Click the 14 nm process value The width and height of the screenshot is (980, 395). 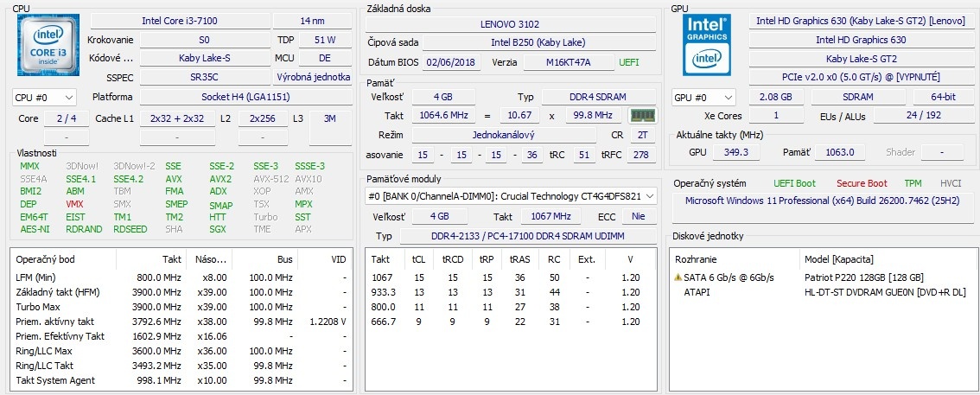(x=313, y=21)
